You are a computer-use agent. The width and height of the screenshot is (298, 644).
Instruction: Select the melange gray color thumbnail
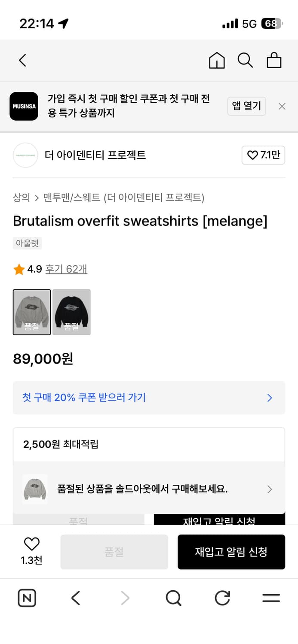tap(32, 312)
